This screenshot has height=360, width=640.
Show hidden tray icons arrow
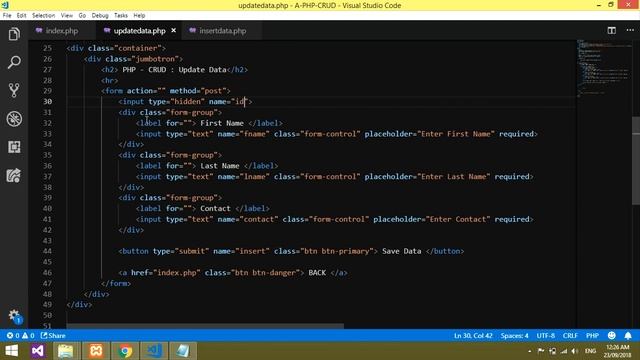tap(530, 351)
